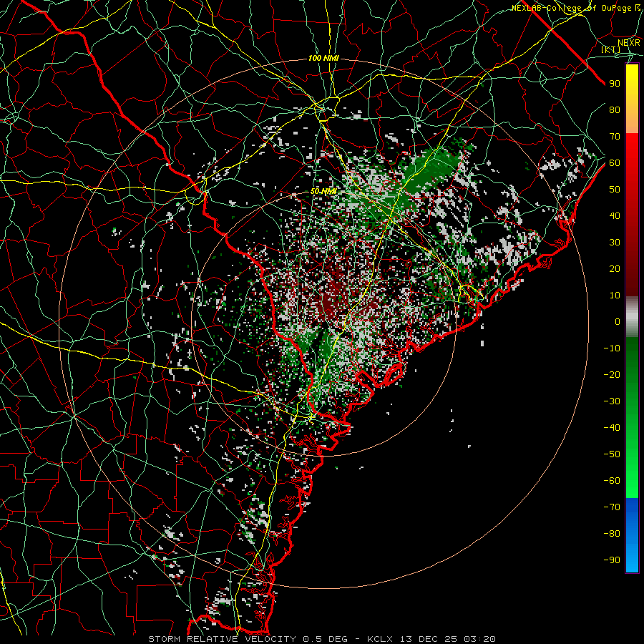
Task: Click the -60 value on the velocity scale
Action: pos(612,481)
